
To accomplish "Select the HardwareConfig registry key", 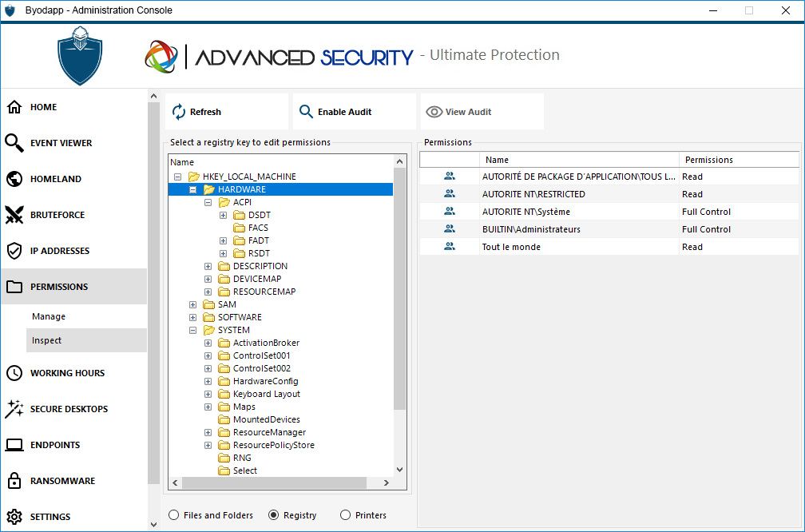I will (265, 381).
